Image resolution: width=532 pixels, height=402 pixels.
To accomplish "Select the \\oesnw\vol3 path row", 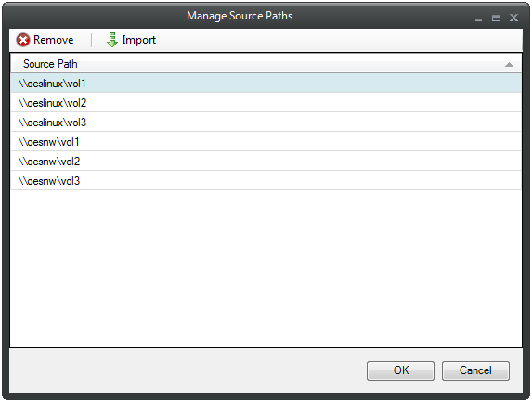I will tap(266, 181).
